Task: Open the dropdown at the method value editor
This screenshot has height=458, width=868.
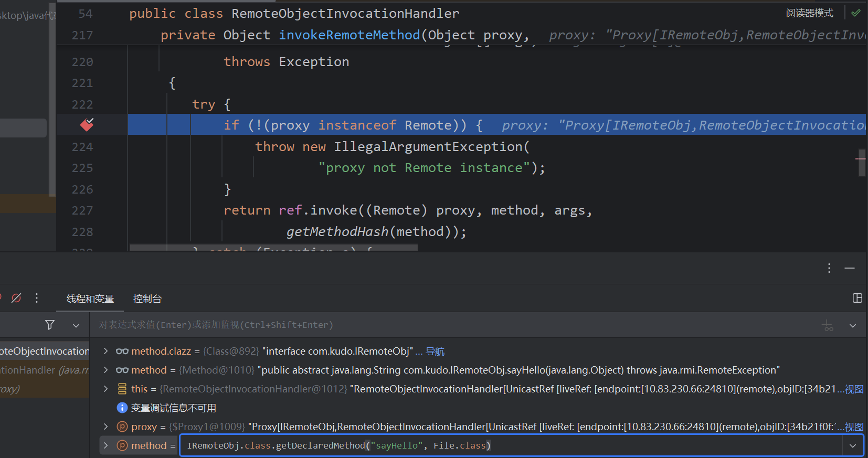Action: (x=853, y=445)
